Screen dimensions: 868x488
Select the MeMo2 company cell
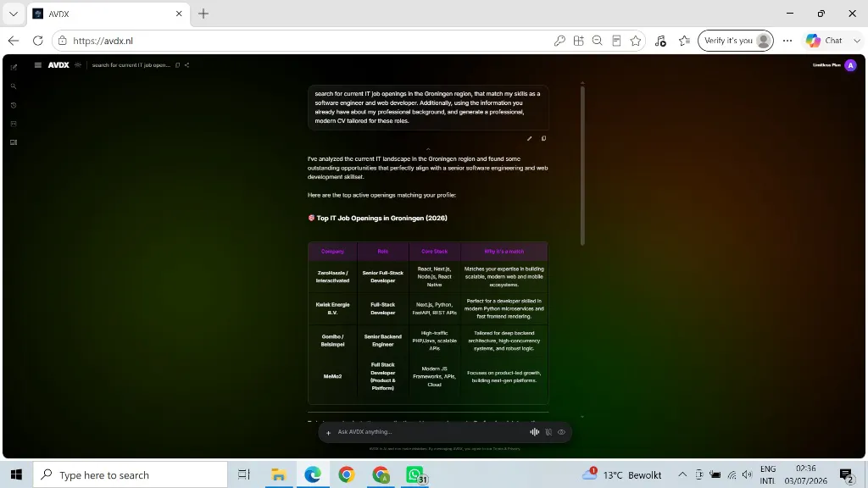point(332,376)
